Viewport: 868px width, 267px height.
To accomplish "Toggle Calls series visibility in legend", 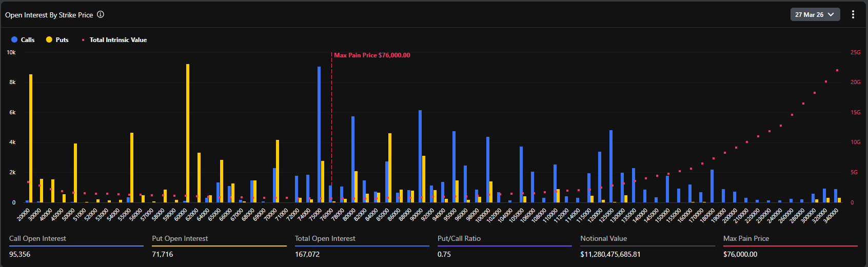I will 23,39.
